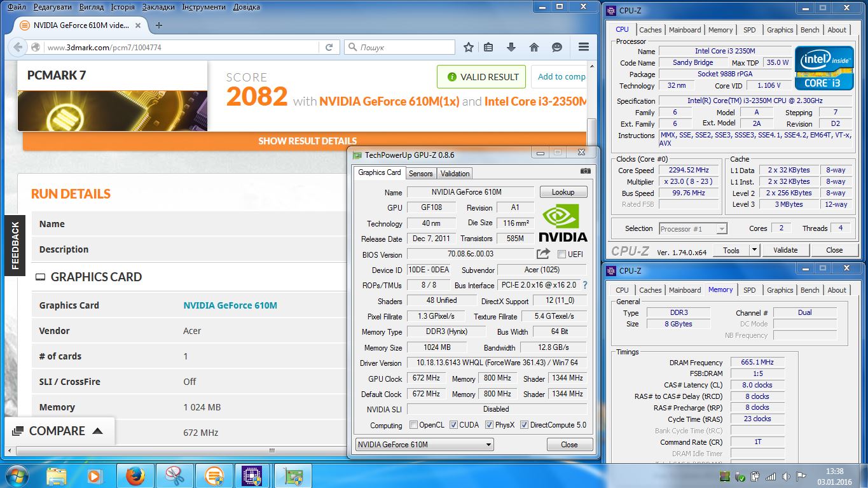Image resolution: width=868 pixels, height=488 pixels.
Task: Open Windows Start menu
Action: (16, 475)
